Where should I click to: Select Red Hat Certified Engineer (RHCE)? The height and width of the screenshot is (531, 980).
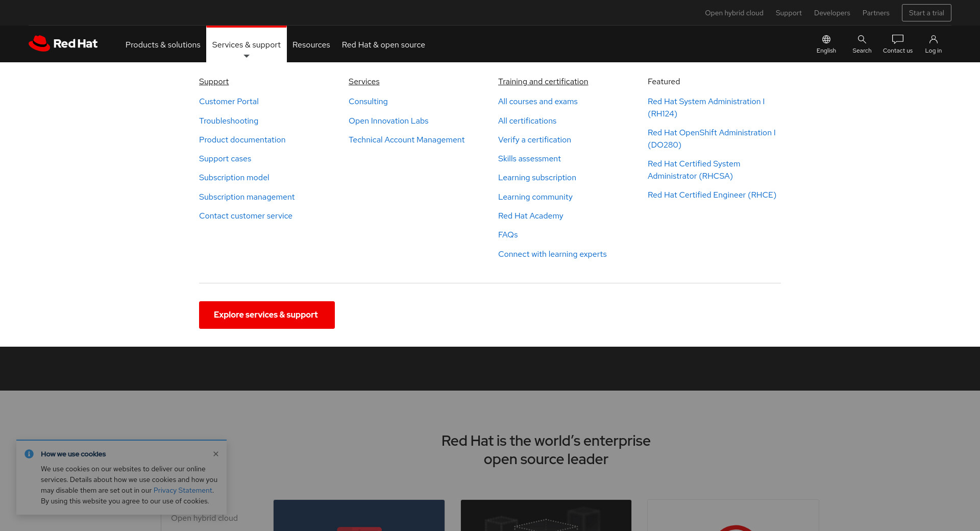712,195
